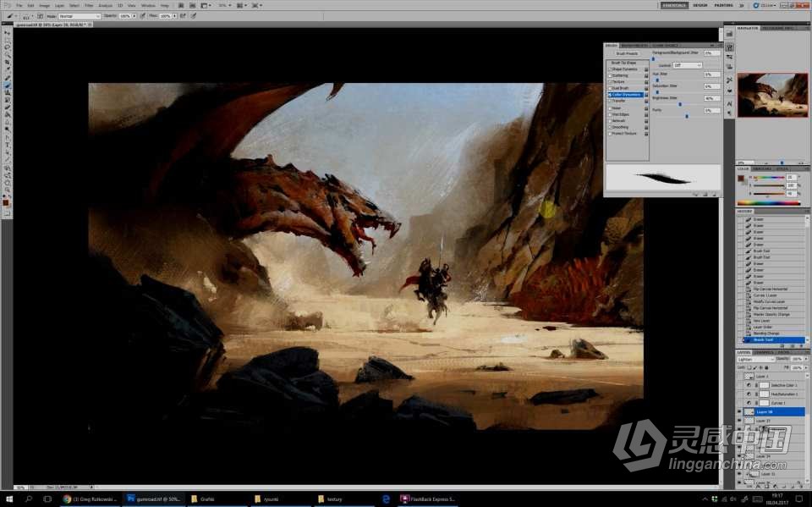Click the color spectrum ramp in the Color panel
Image resolution: width=812 pixels, height=507 pixels.
(769, 202)
